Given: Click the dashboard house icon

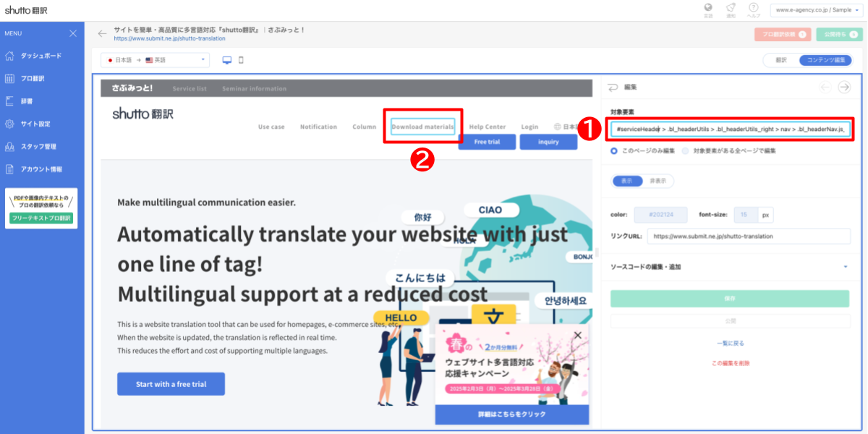Looking at the screenshot, I should click(x=10, y=56).
